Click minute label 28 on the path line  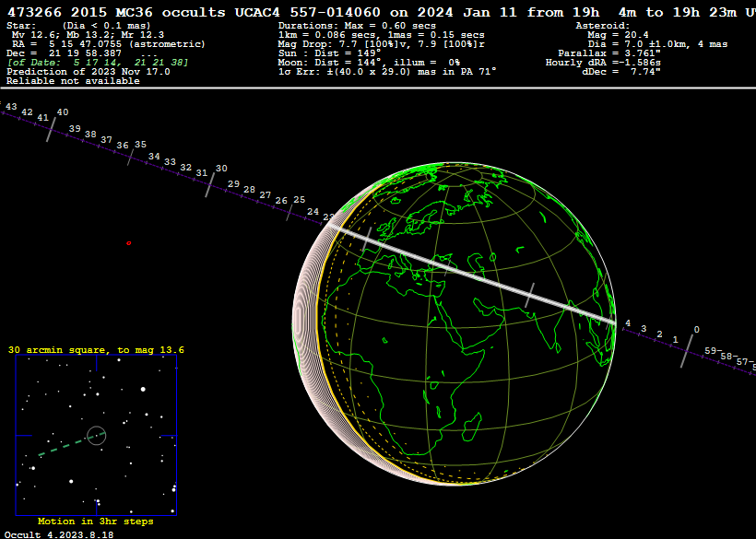(249, 190)
